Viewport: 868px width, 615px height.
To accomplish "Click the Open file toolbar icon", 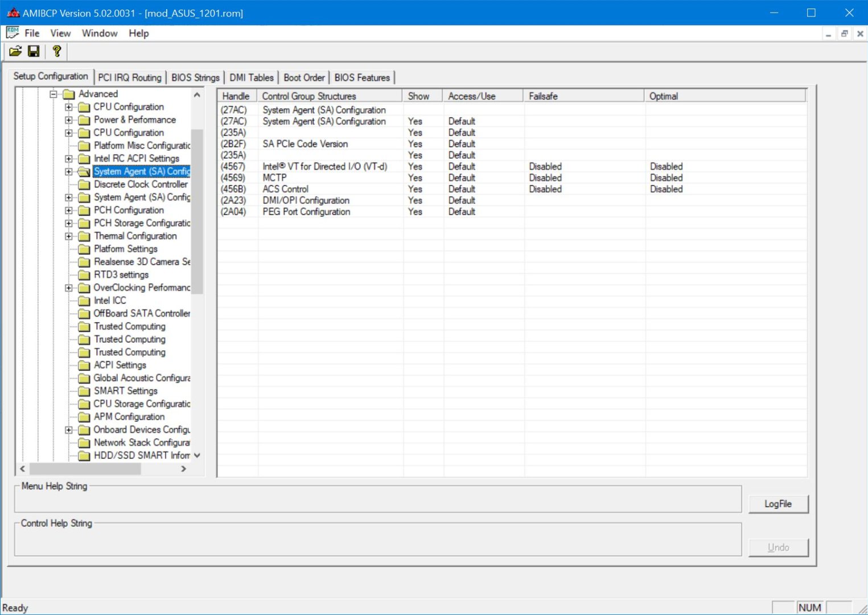I will [15, 51].
